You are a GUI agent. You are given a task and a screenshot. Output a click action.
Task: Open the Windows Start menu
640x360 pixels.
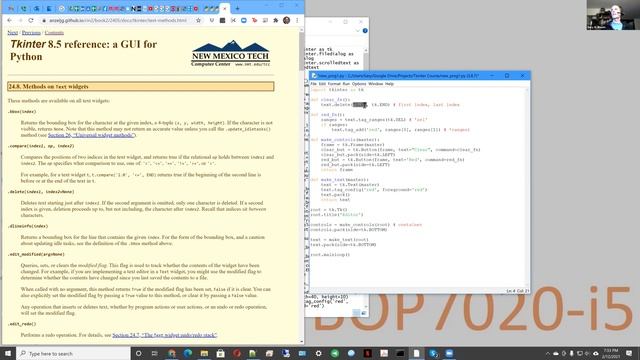7,353
